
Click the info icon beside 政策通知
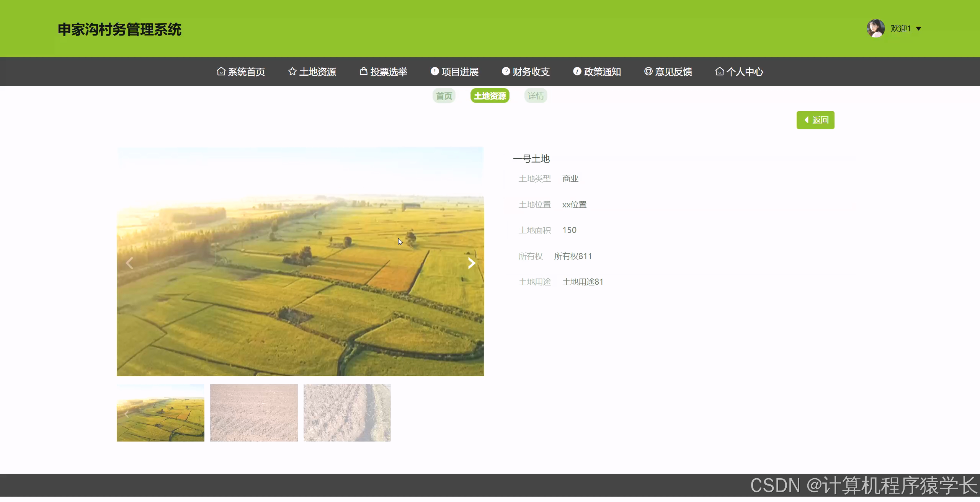pos(577,71)
